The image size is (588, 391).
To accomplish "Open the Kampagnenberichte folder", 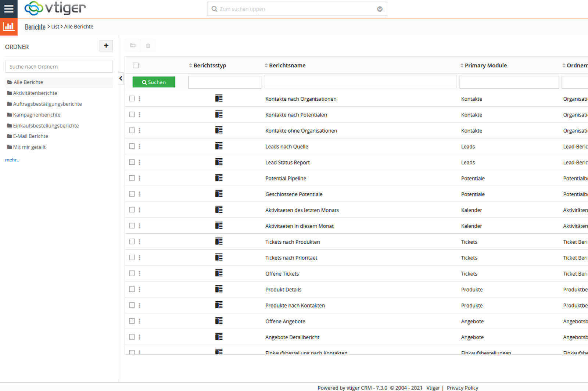I will pos(36,115).
